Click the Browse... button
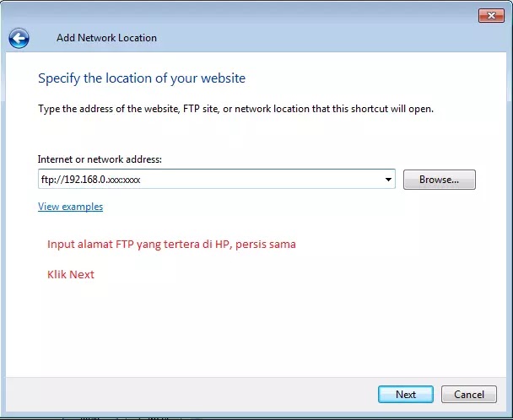The width and height of the screenshot is (513, 420). (x=439, y=180)
